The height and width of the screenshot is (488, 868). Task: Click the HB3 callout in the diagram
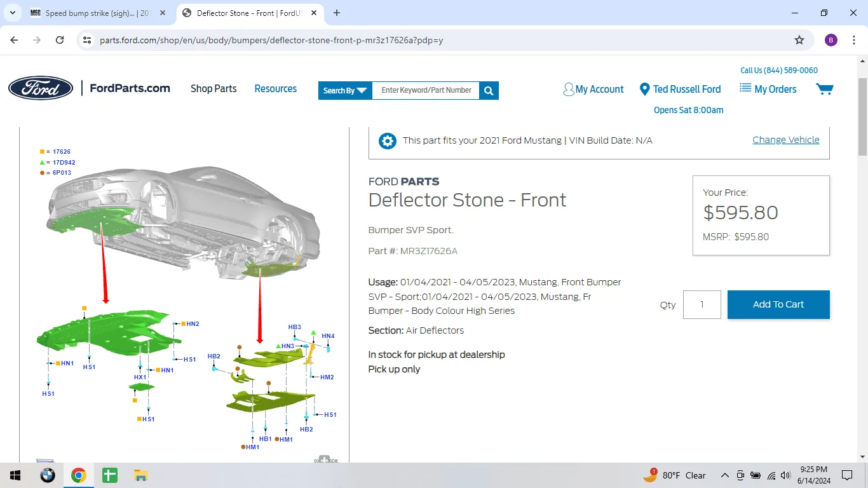pos(294,327)
